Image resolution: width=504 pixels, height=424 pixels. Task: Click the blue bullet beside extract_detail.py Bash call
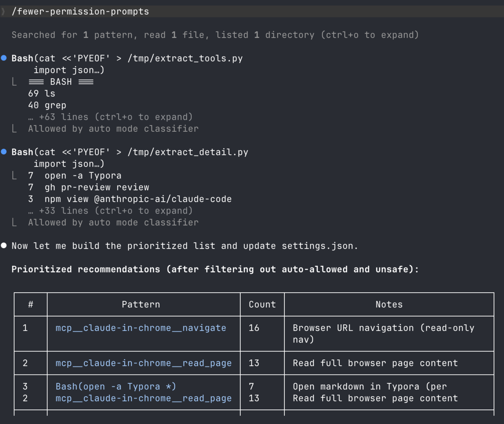coord(4,152)
